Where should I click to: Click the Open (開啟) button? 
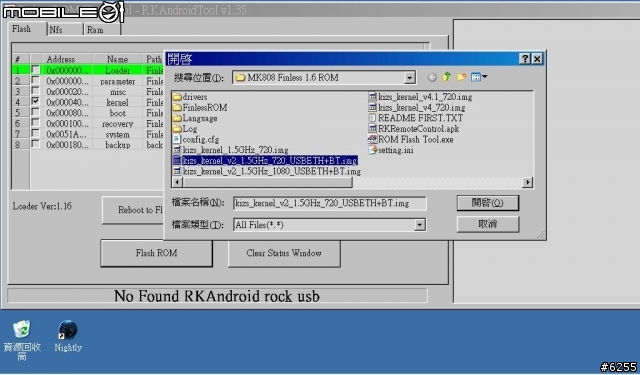point(488,203)
